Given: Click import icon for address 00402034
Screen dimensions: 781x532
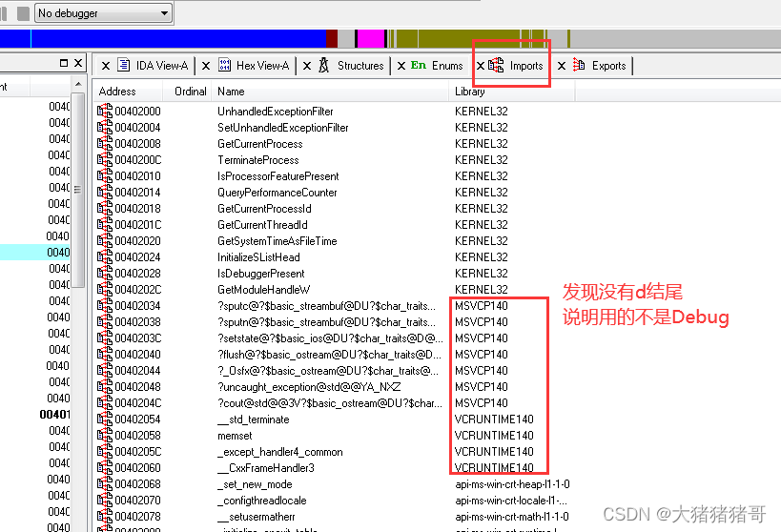Looking at the screenshot, I should 105,305.
